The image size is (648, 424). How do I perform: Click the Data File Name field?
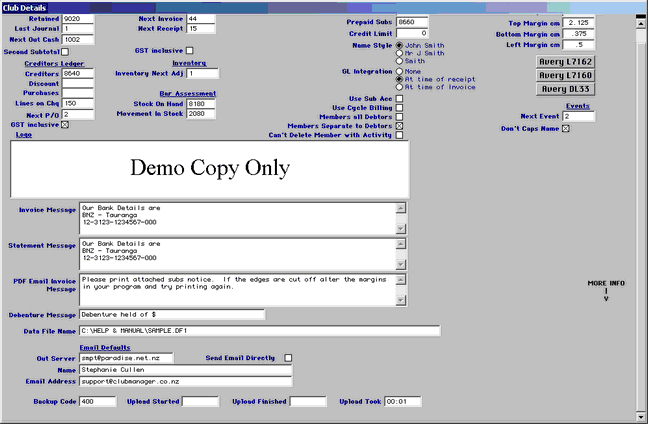pyautogui.click(x=259, y=331)
